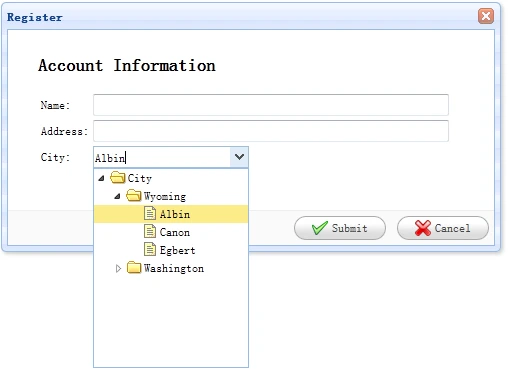Close the Register dialog
508x371 pixels.
point(486,16)
